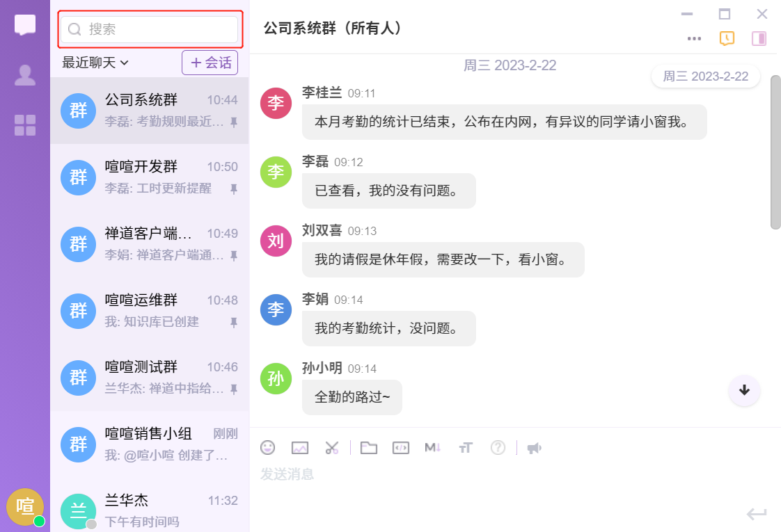Expand the 最近聊天 dropdown
This screenshot has height=532, width=781.
coord(95,63)
